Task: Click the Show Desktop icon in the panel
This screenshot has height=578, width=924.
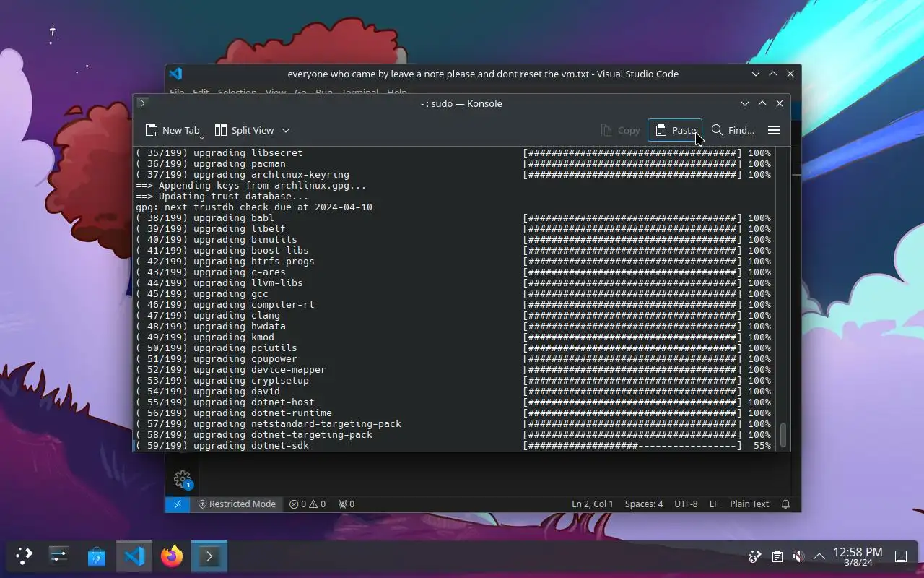Action: (901, 556)
